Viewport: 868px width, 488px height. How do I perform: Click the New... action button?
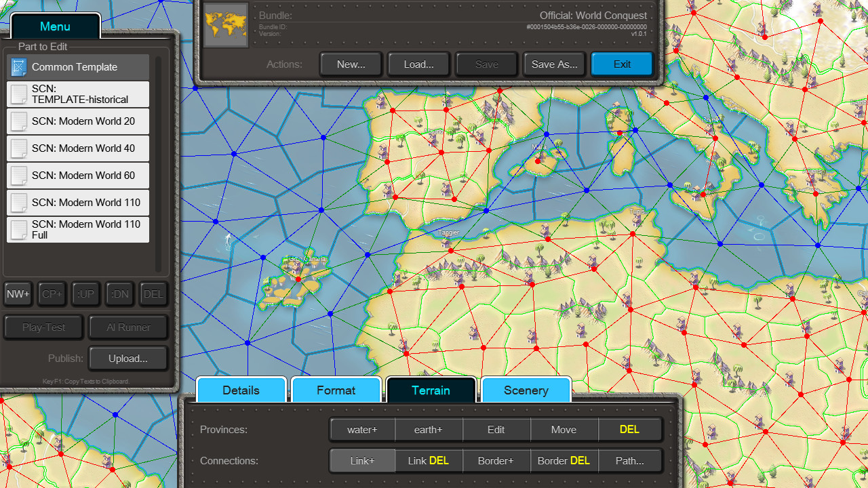click(351, 64)
